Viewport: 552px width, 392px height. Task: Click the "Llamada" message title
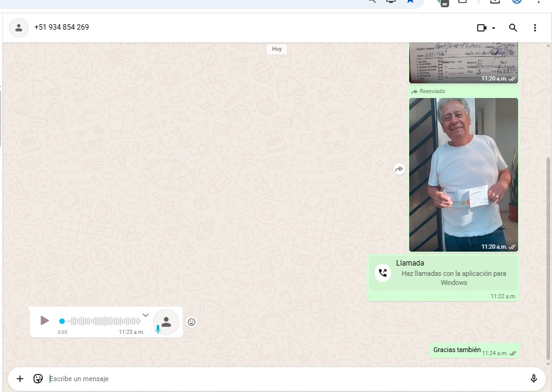click(410, 263)
